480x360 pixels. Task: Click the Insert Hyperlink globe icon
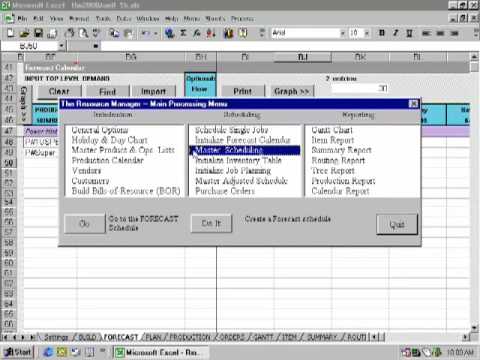[170, 33]
